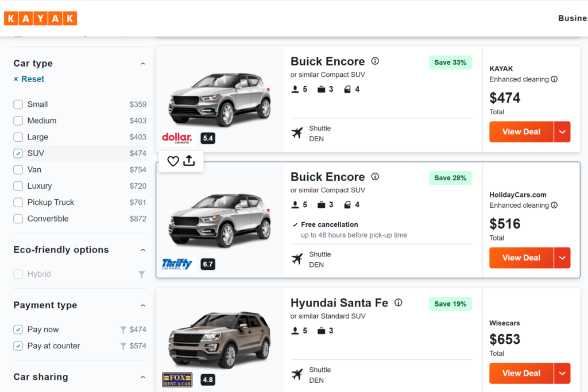Viewport: 588px width, 392px height.
Task: Click airplane shuttle icon on Fox listing
Action: (x=297, y=374)
